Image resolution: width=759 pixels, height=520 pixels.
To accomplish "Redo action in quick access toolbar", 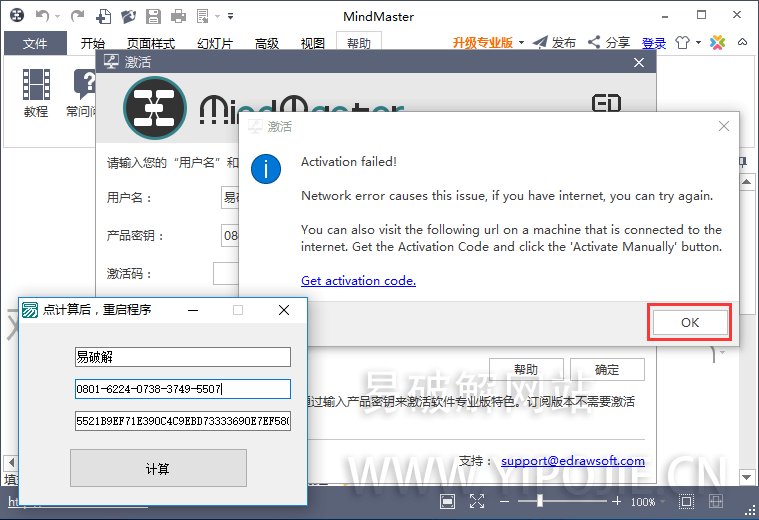I will [77, 16].
